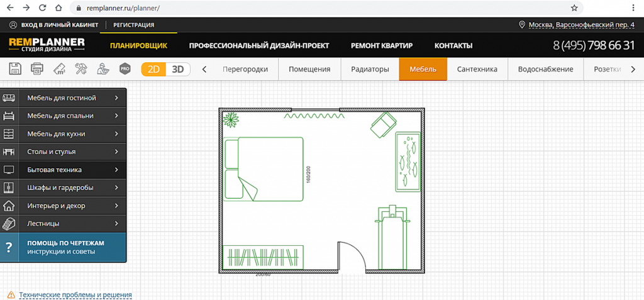
Task: Click the crossed tools repair icon
Action: 81,69
